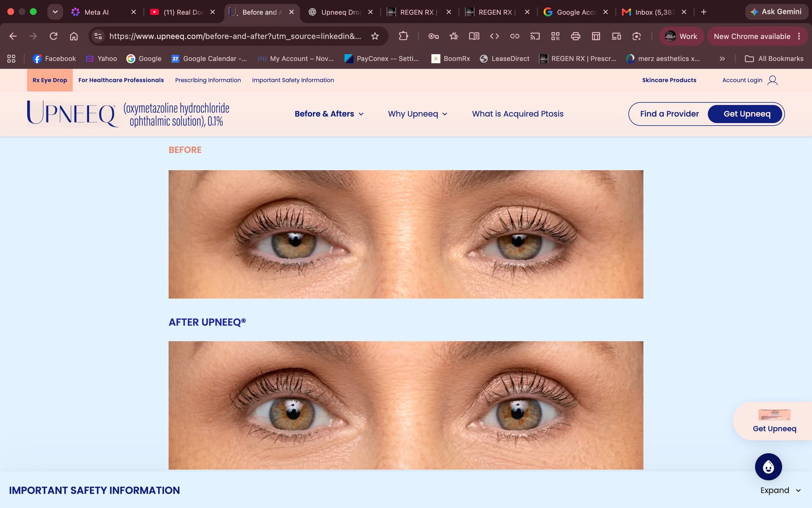Open reading mode book icon
812x508 pixels.
click(474, 36)
